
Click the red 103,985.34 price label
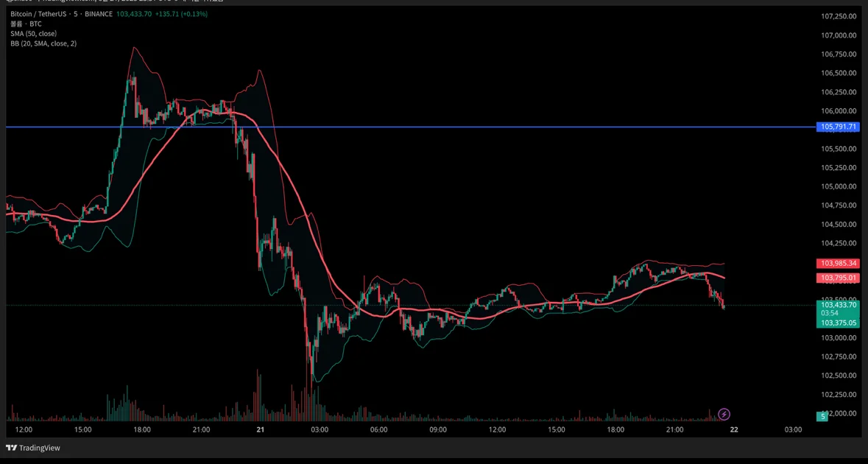click(838, 263)
